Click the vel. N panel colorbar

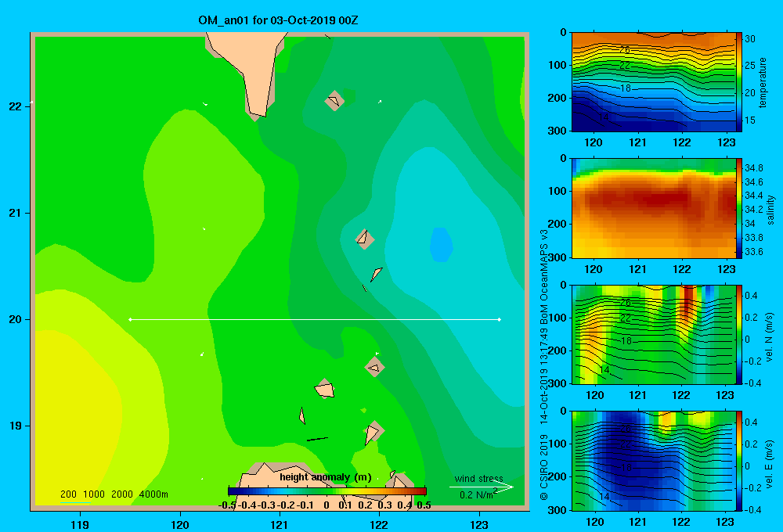click(x=739, y=334)
